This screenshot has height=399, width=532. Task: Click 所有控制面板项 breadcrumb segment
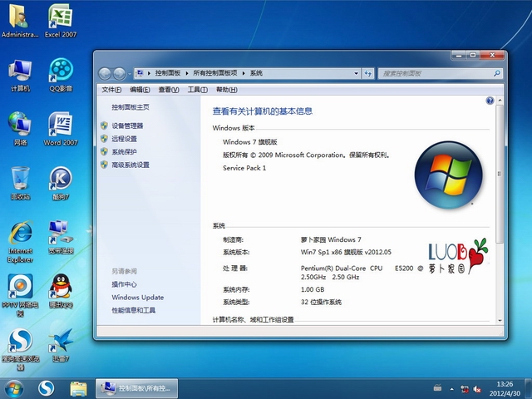215,73
